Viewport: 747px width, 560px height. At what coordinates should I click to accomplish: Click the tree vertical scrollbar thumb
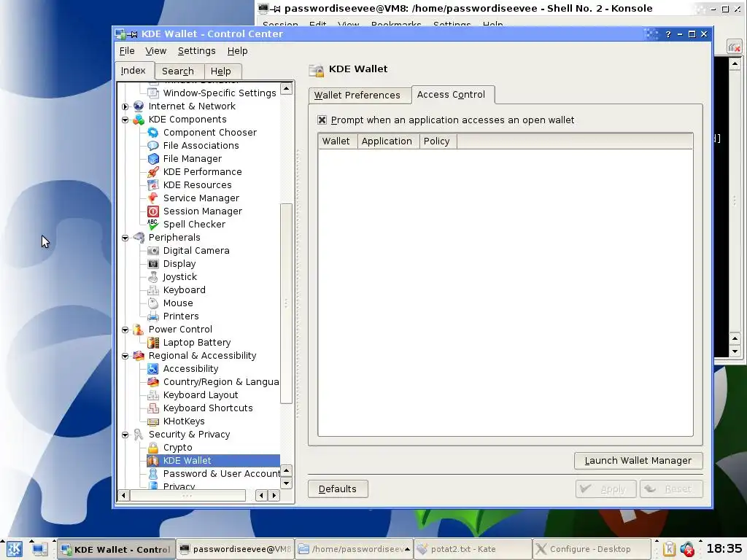pyautogui.click(x=286, y=303)
